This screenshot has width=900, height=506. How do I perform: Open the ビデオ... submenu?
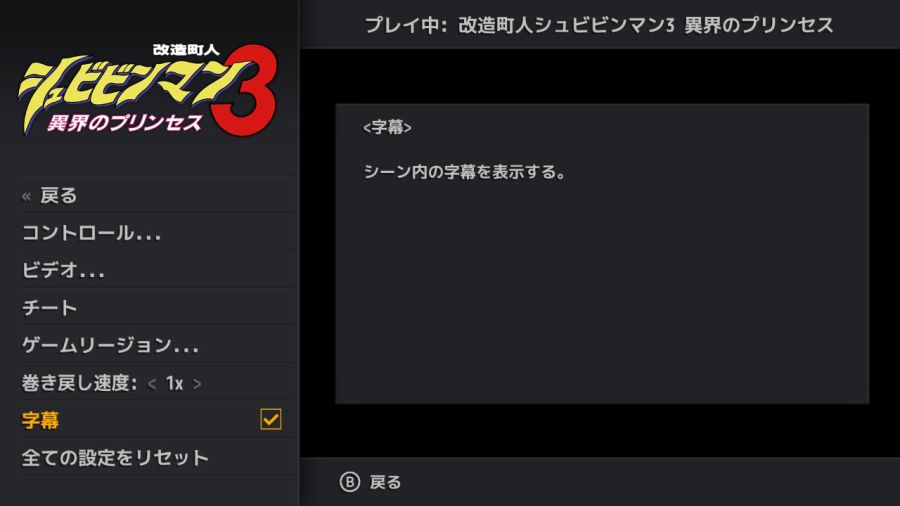tap(157, 270)
